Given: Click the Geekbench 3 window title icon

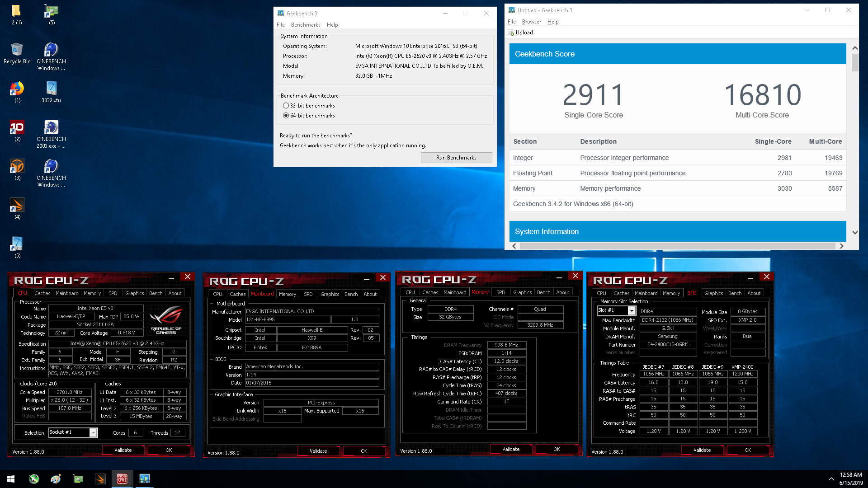Looking at the screenshot, I should pyautogui.click(x=281, y=14).
